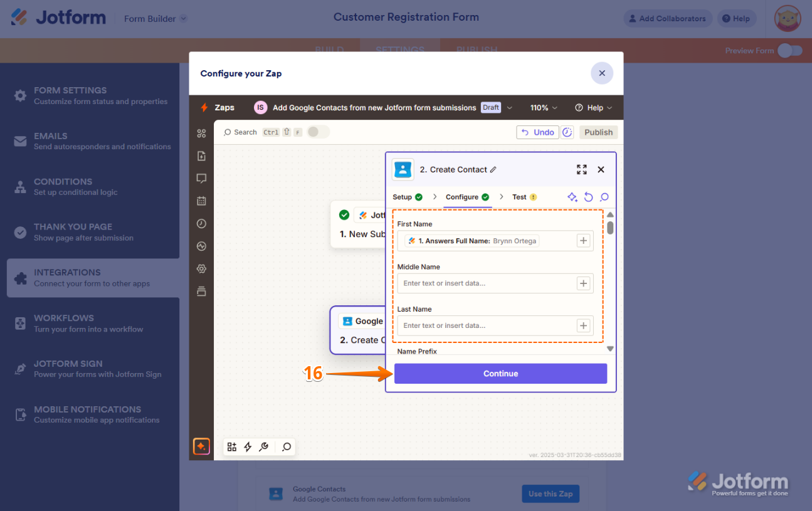Switch to the Setup step tab
The image size is (812, 511).
[408, 197]
